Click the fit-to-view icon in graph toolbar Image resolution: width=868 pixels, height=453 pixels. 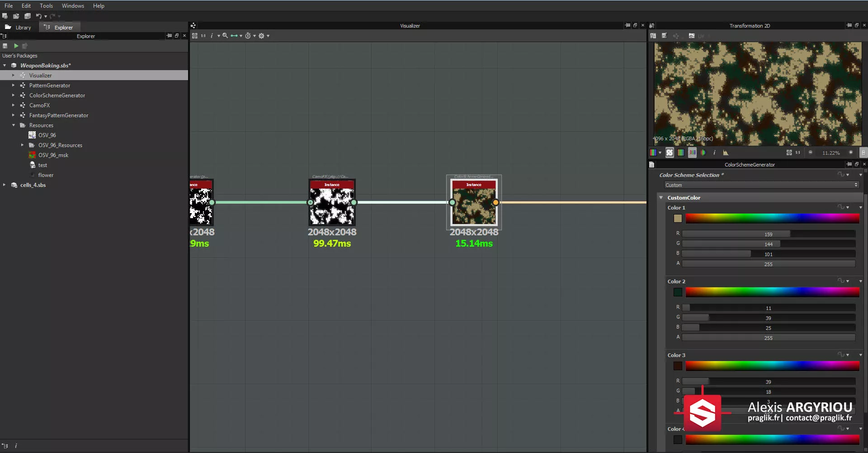(x=195, y=36)
